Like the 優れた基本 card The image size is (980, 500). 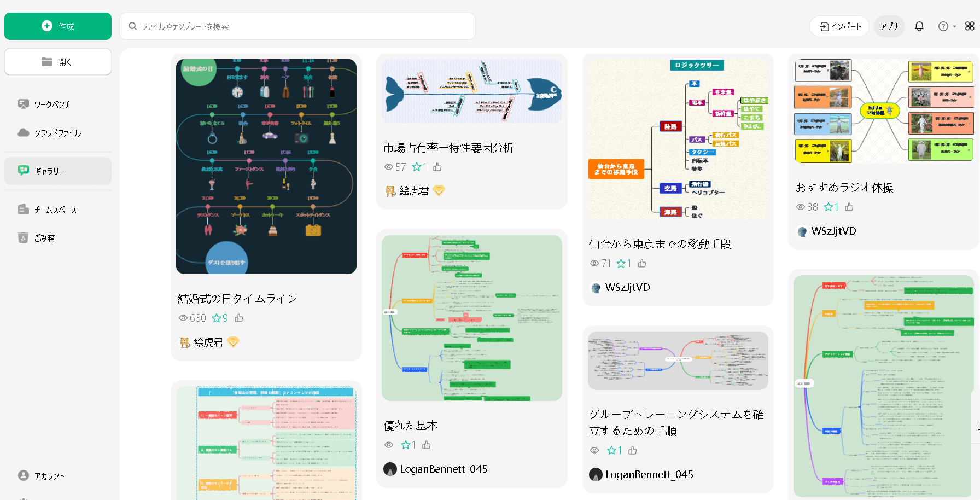click(x=427, y=445)
